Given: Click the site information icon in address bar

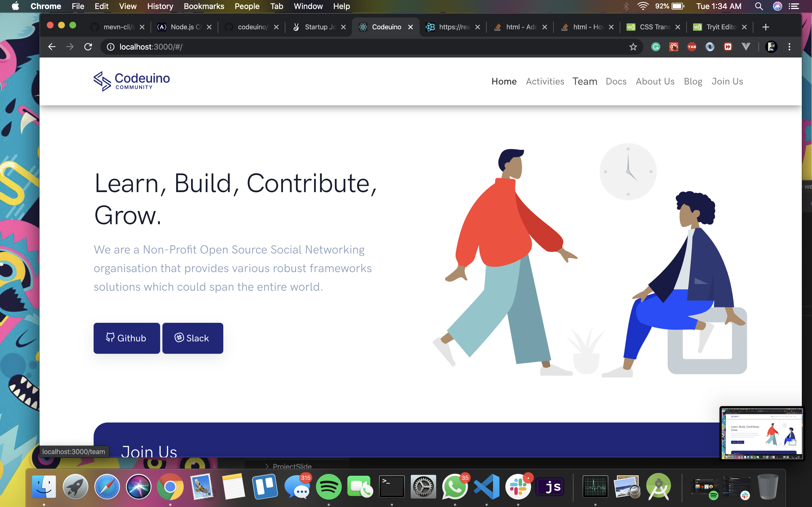Looking at the screenshot, I should [111, 47].
